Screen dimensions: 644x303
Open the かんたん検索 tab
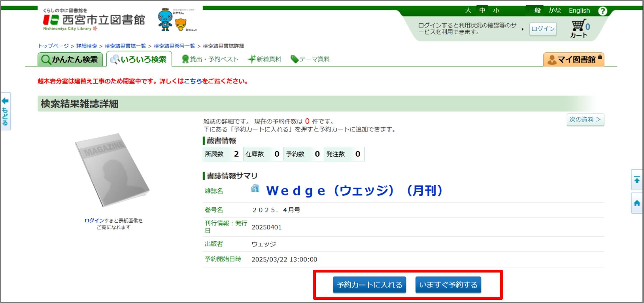point(70,60)
